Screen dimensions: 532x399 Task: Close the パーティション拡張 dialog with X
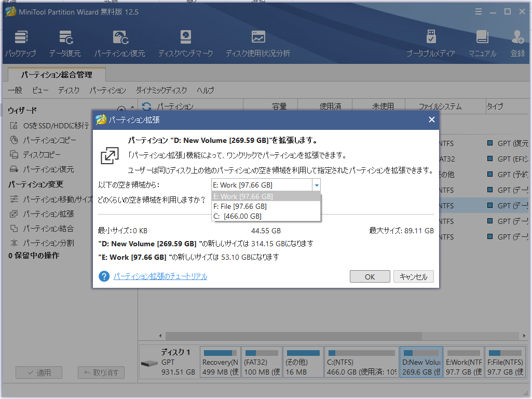pos(431,120)
